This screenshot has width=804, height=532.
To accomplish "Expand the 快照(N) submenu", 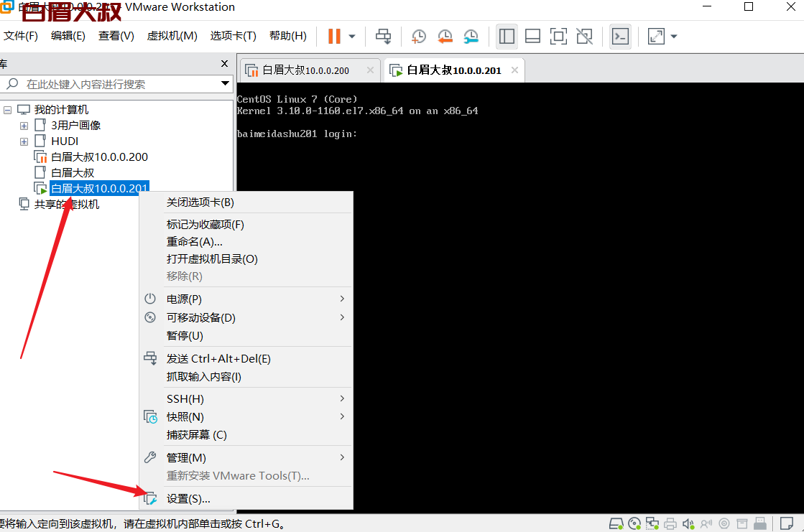I will [x=246, y=416].
